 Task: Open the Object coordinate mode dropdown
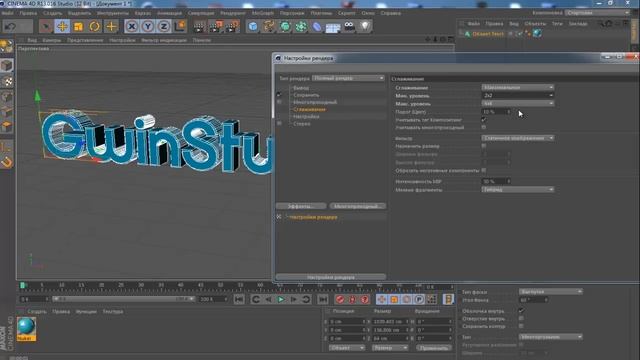pyautogui.click(x=347, y=348)
